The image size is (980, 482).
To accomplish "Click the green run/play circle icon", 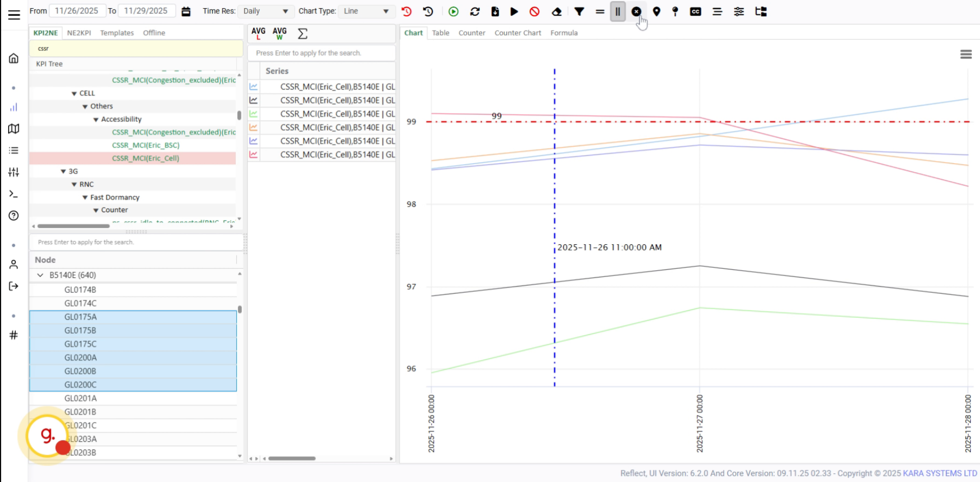I will click(453, 11).
